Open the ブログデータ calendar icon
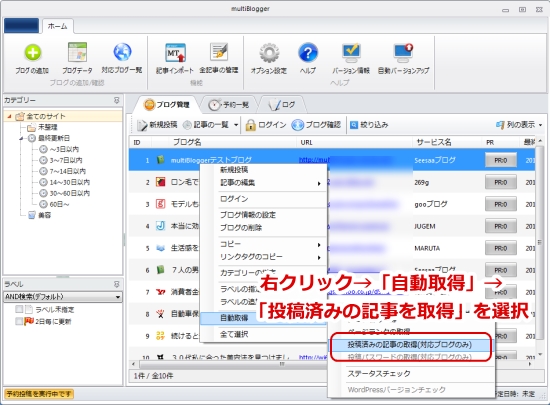The width and height of the screenshot is (550, 405). pos(77,53)
